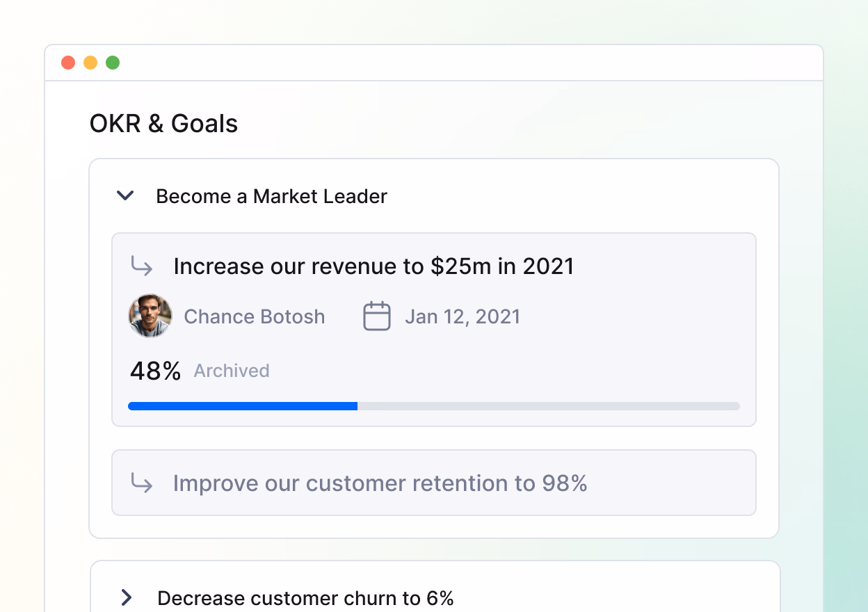Image resolution: width=868 pixels, height=612 pixels.
Task: Click the green maximize window button
Action: (113, 63)
